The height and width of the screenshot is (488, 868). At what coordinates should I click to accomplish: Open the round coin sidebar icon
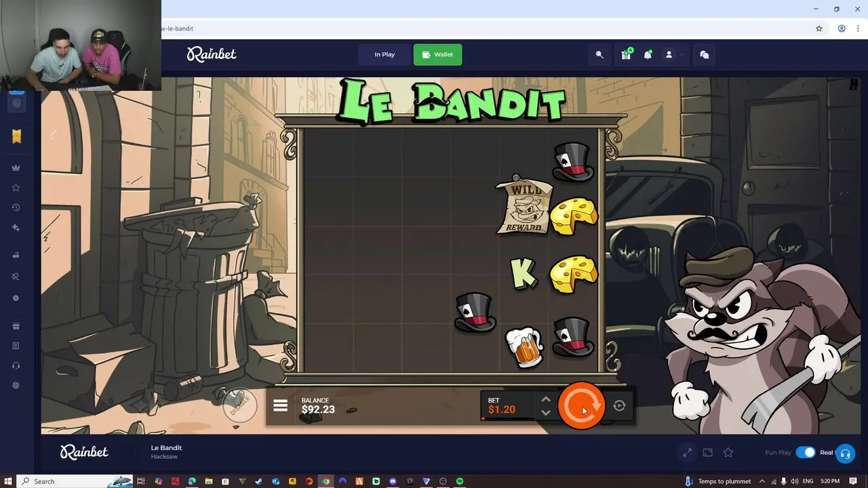[x=16, y=298]
